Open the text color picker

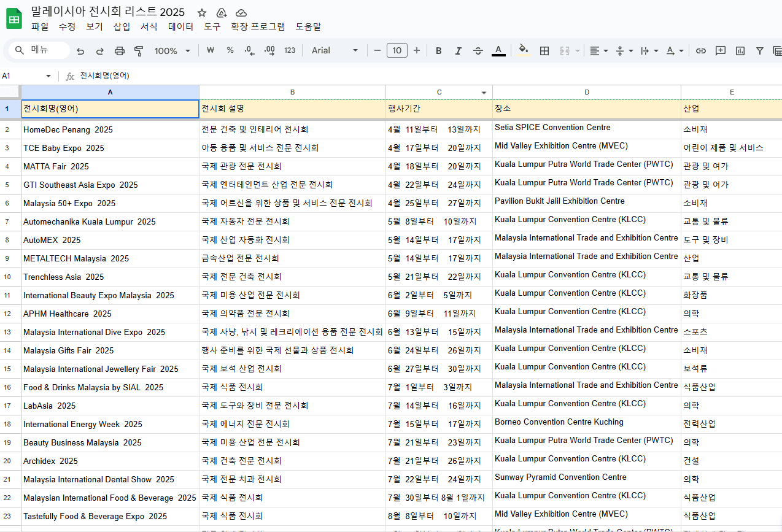point(498,51)
